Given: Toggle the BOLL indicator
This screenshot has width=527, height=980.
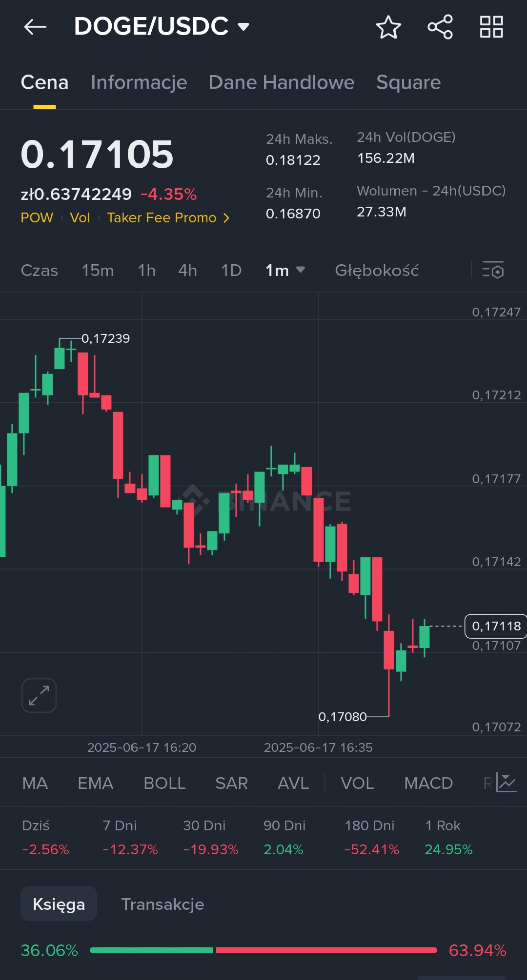Looking at the screenshot, I should pyautogui.click(x=164, y=783).
